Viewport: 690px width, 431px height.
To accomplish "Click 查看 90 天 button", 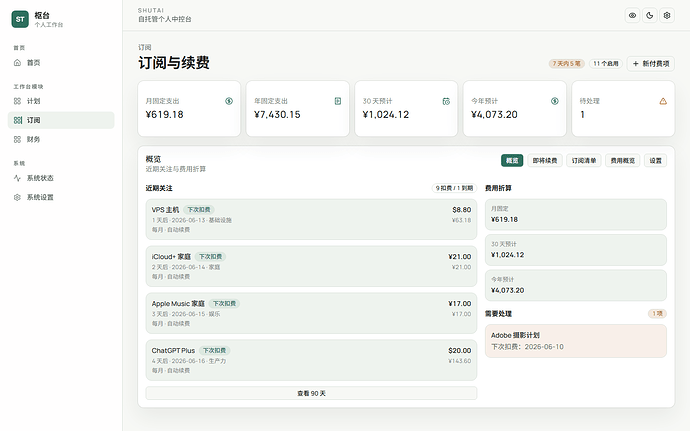I will pos(311,393).
